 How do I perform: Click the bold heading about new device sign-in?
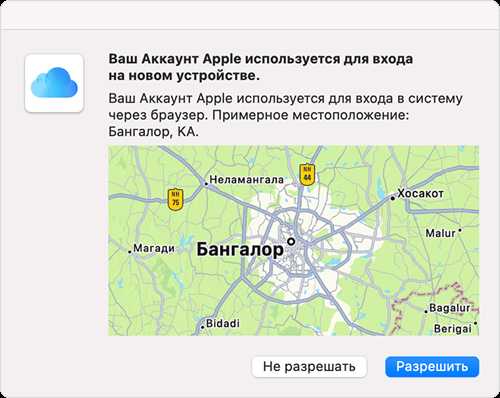click(261, 67)
